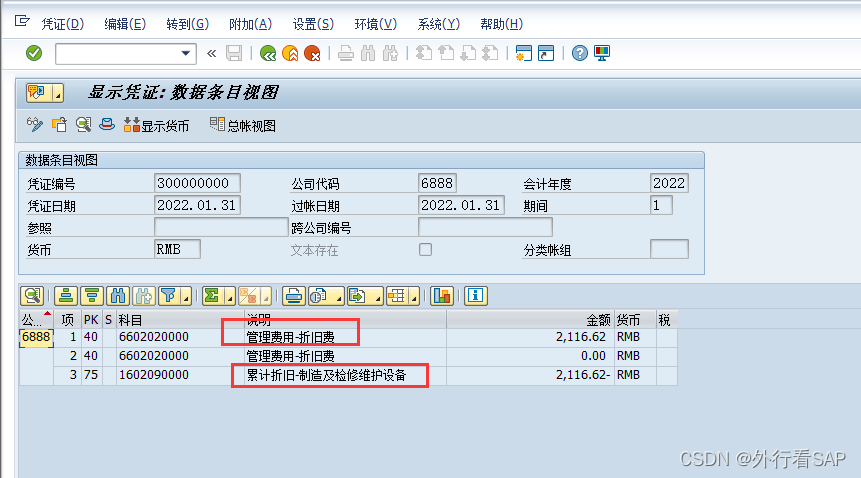Toggle the 文本存在 checkbox

(425, 250)
